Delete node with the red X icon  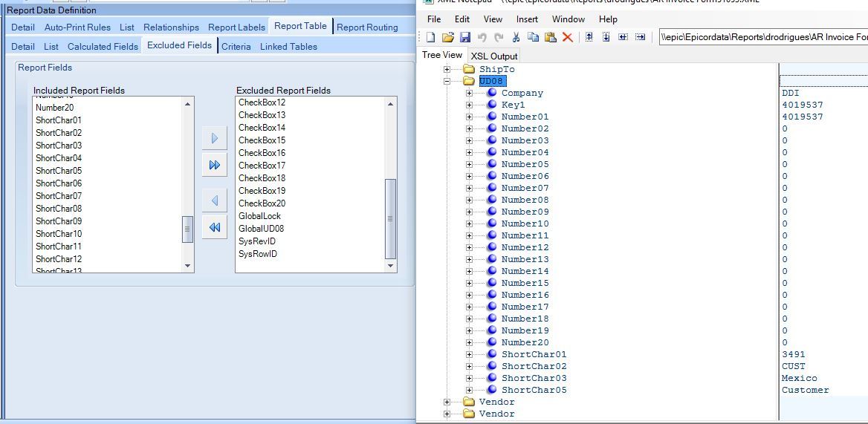[568, 37]
